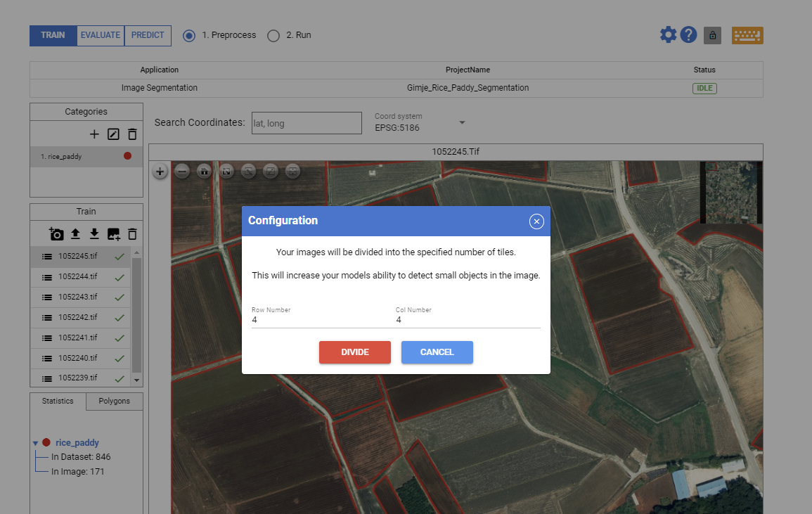Open the snapshot camera tool in the Train panel
This screenshot has height=514, width=812.
coord(56,233)
